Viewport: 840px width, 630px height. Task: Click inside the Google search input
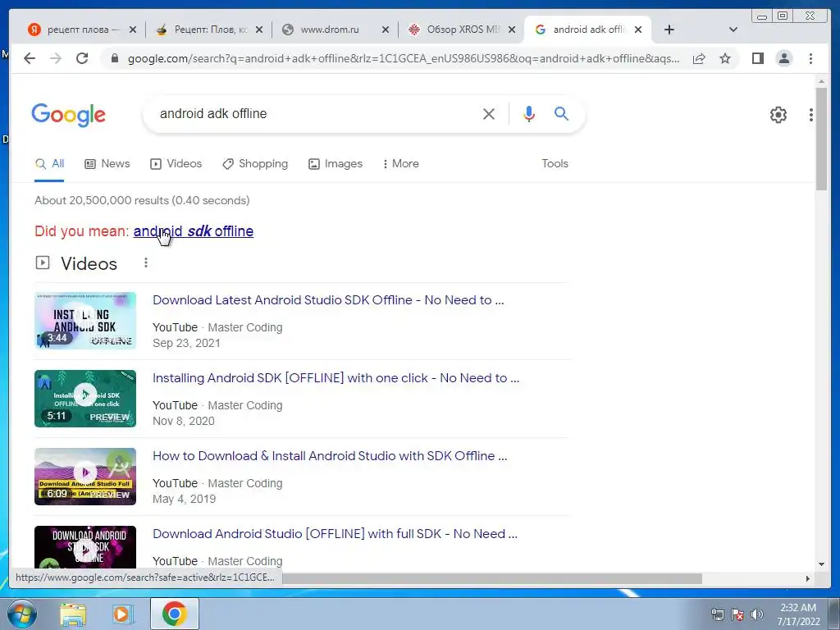click(x=316, y=113)
